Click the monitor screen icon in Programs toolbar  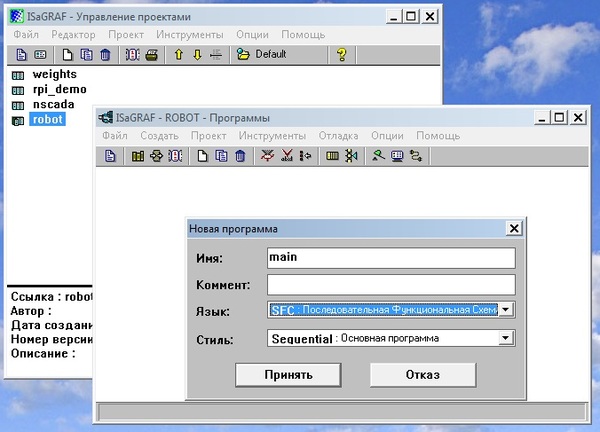pos(397,156)
